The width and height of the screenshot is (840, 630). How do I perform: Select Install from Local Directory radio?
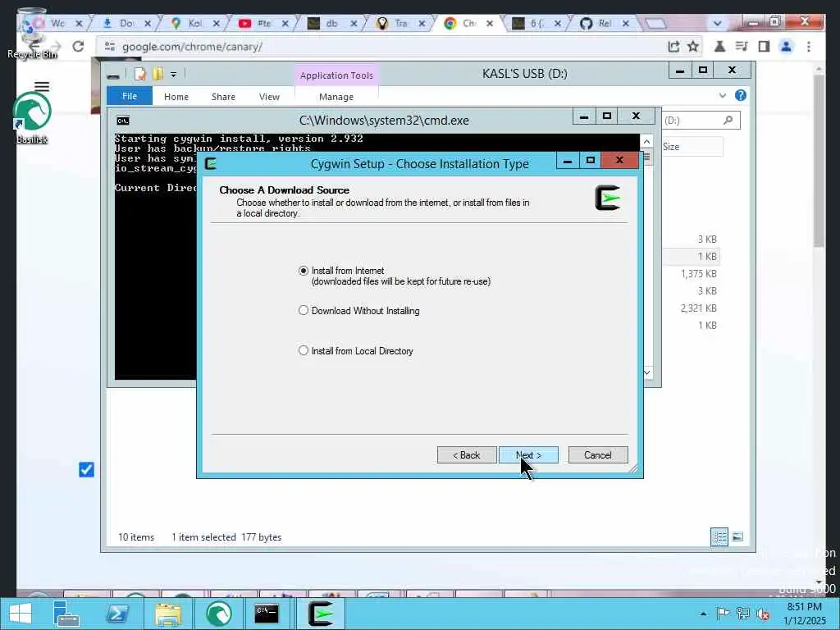(304, 351)
